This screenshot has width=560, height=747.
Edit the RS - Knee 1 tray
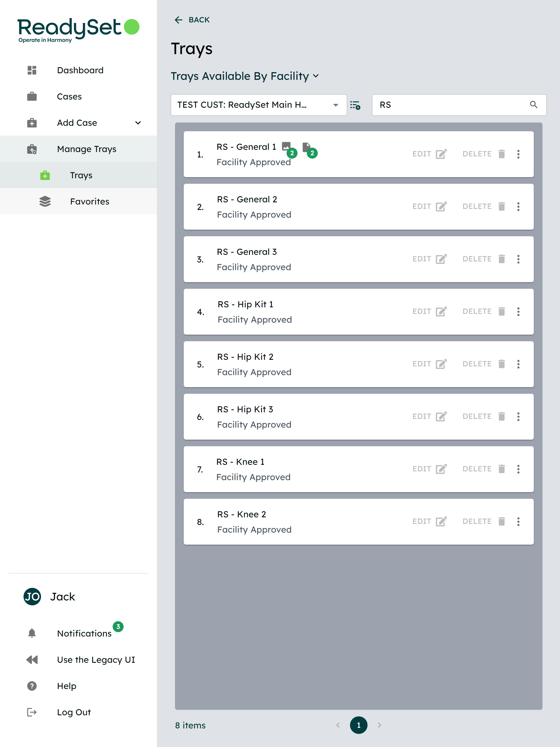click(429, 469)
